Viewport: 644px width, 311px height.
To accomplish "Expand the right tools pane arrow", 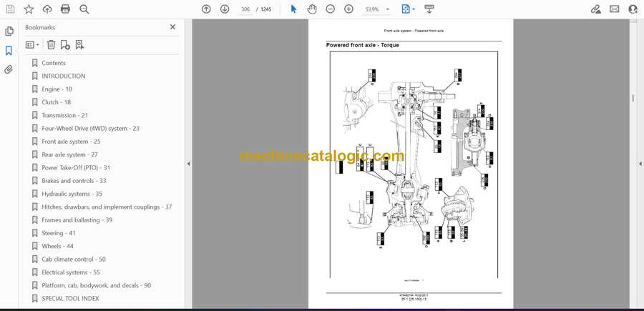I will (640, 164).
